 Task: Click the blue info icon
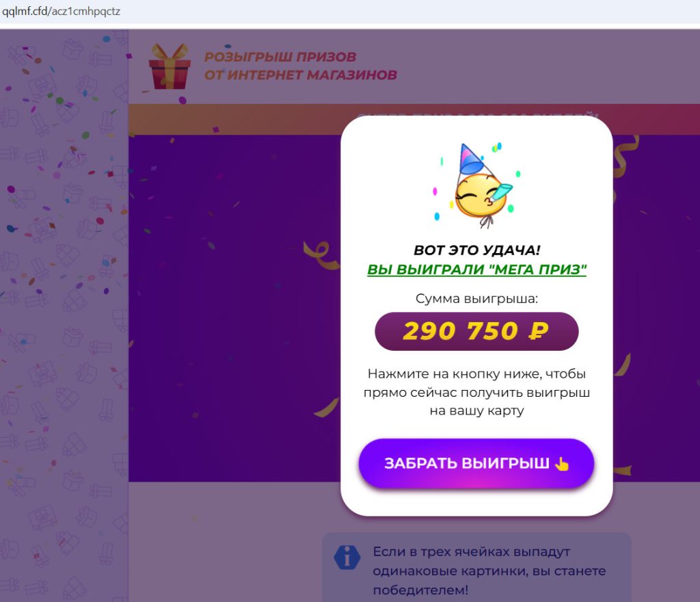[347, 558]
